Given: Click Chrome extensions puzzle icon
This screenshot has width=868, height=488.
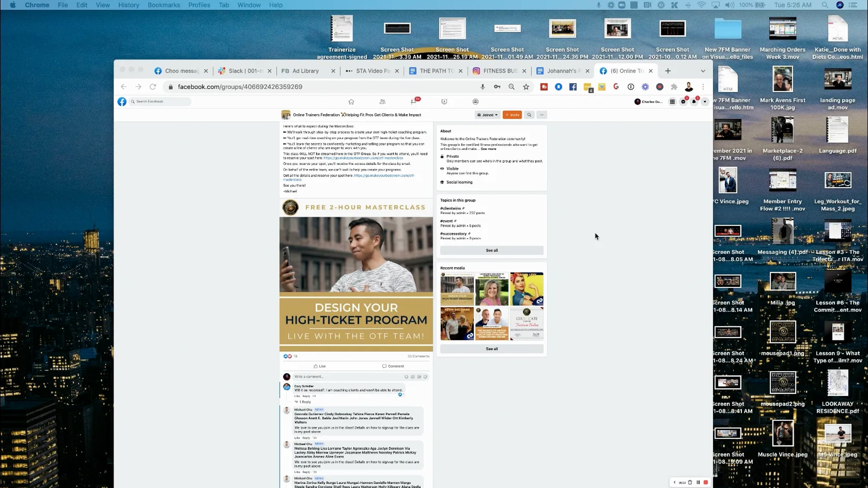Looking at the screenshot, I should [x=674, y=87].
